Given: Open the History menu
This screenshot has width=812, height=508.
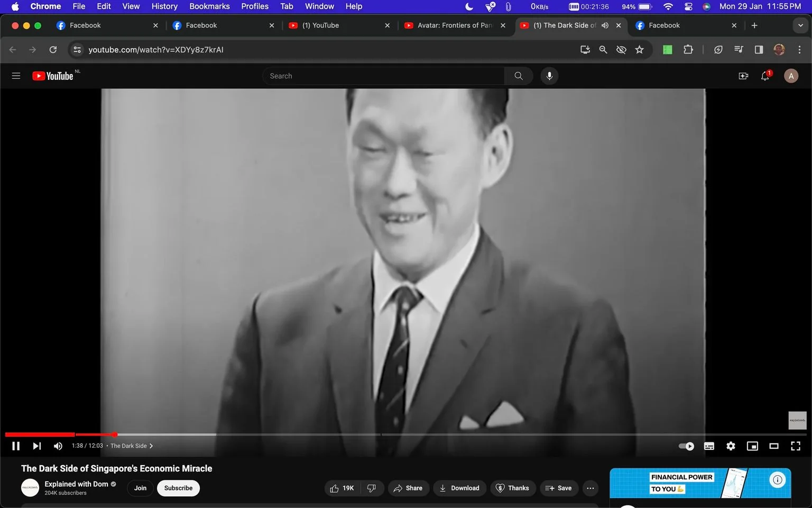Looking at the screenshot, I should (164, 6).
